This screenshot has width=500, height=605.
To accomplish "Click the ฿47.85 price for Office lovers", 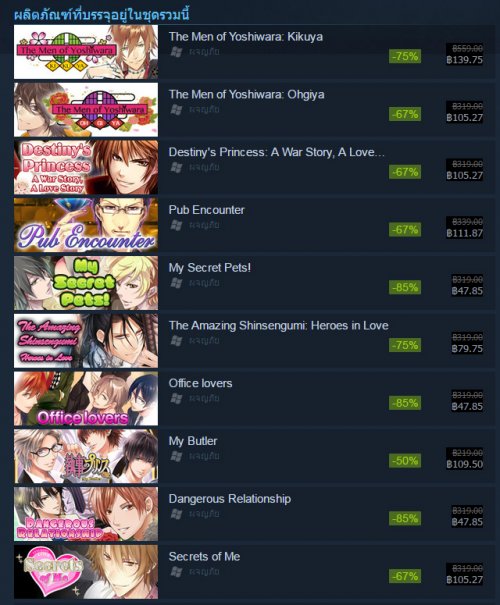I will click(x=467, y=406).
